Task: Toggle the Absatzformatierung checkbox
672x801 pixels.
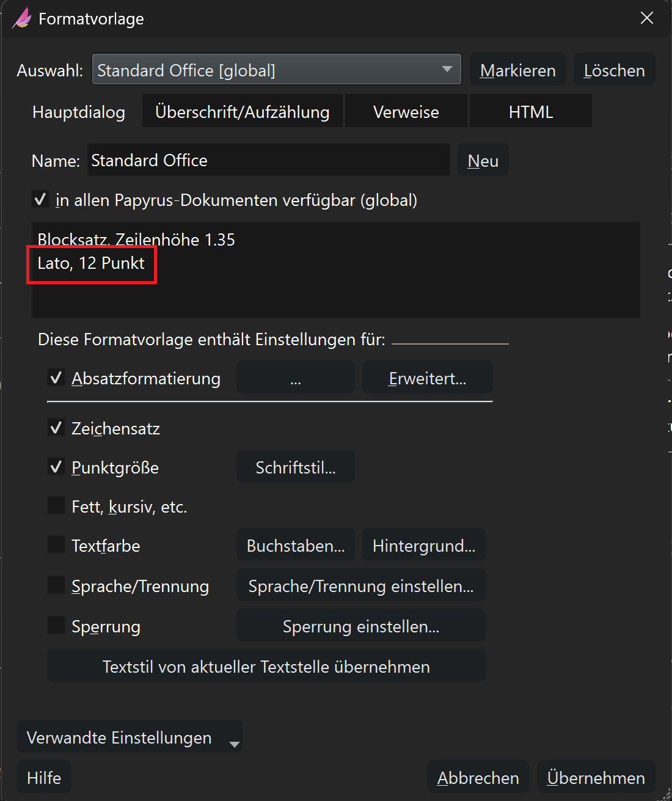Action: pyautogui.click(x=57, y=379)
